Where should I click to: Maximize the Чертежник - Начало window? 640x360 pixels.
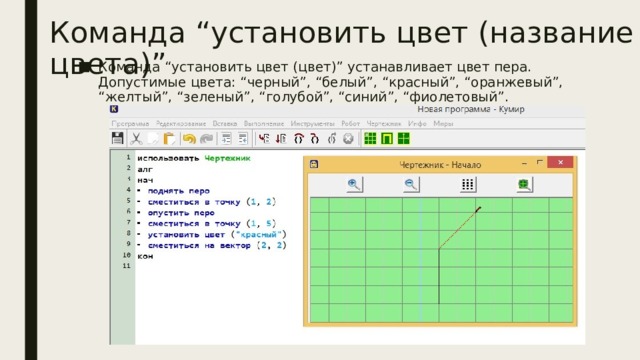(x=539, y=162)
